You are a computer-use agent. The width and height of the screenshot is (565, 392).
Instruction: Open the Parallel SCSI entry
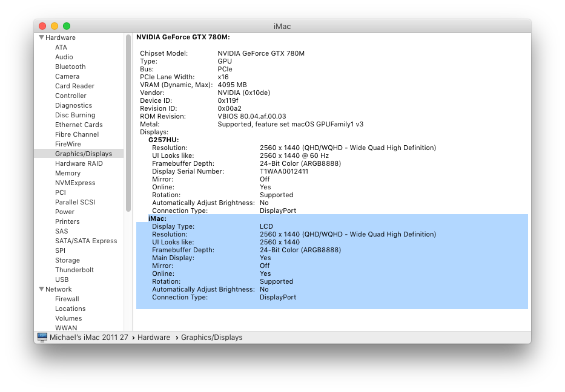coord(75,202)
